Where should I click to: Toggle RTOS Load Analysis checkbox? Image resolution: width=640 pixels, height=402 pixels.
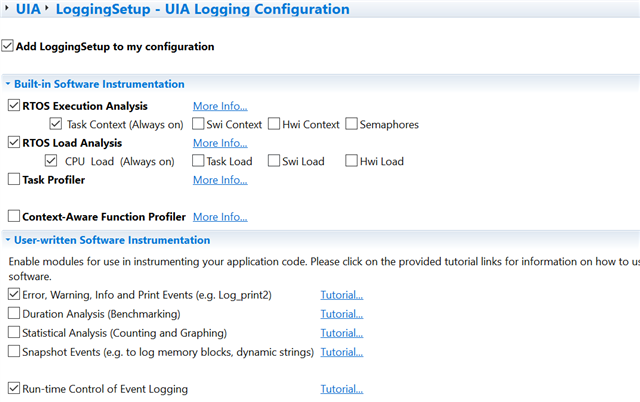click(x=13, y=143)
